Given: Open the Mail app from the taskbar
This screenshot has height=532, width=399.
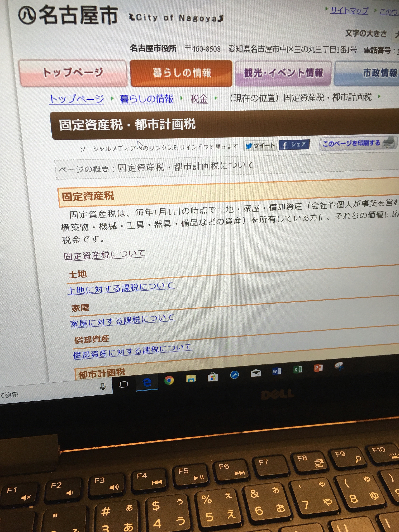Looking at the screenshot, I should (255, 373).
